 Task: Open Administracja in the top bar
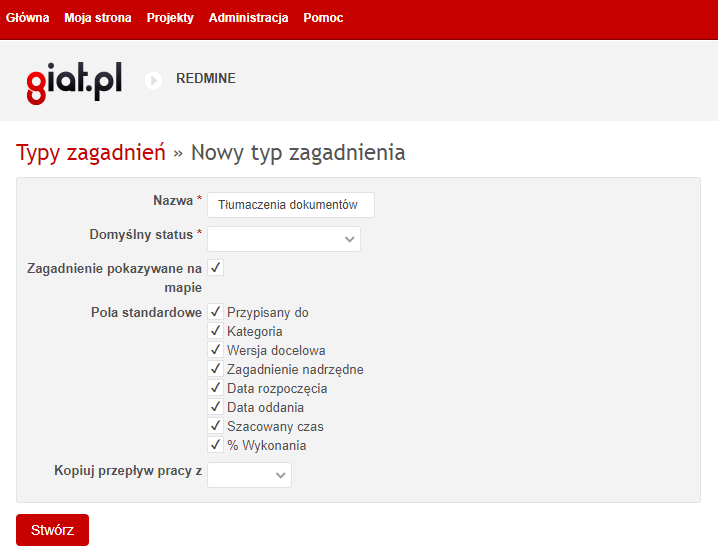tap(249, 18)
